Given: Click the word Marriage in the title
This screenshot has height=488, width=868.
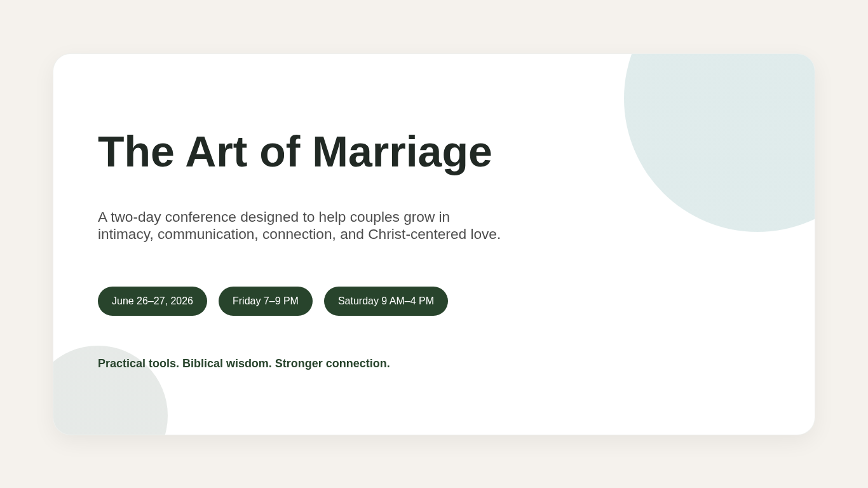Looking at the screenshot, I should 402,152.
